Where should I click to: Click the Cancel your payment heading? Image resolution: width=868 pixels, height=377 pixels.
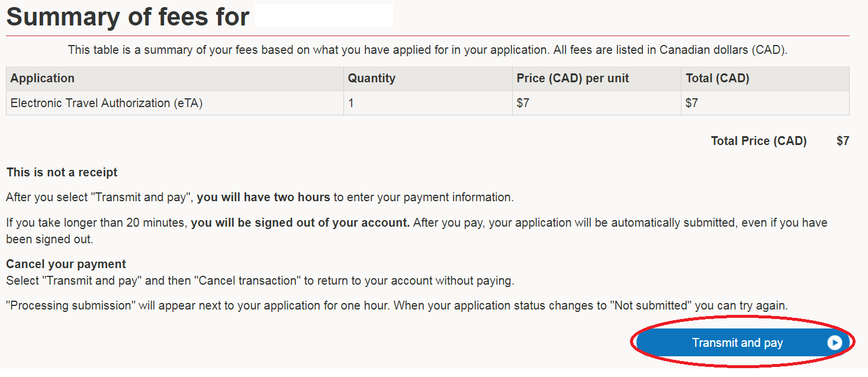[66, 264]
